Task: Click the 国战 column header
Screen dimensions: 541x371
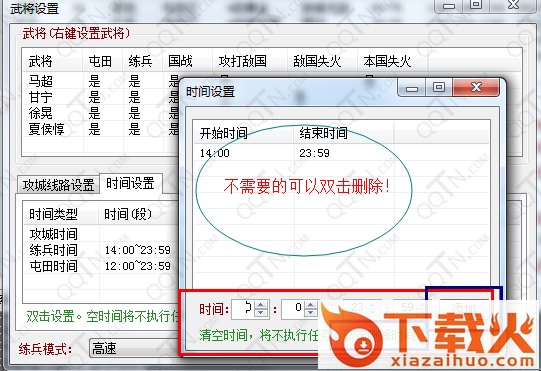Action: click(187, 61)
